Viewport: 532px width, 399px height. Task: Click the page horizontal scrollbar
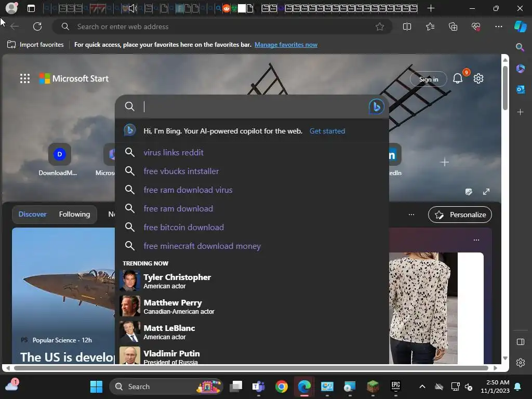[251, 368]
